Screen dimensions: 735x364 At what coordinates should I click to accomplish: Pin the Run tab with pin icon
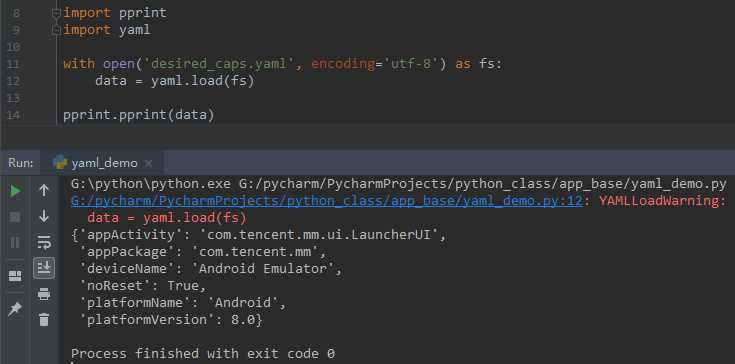tap(15, 309)
